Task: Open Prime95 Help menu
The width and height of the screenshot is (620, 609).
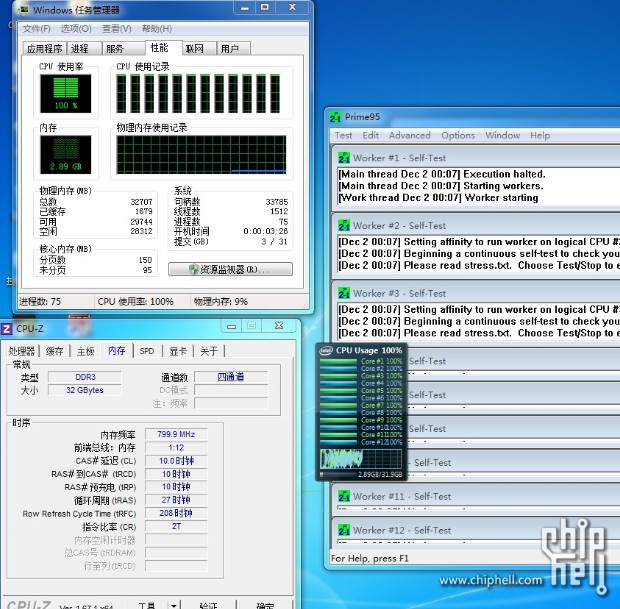Action: tap(540, 135)
